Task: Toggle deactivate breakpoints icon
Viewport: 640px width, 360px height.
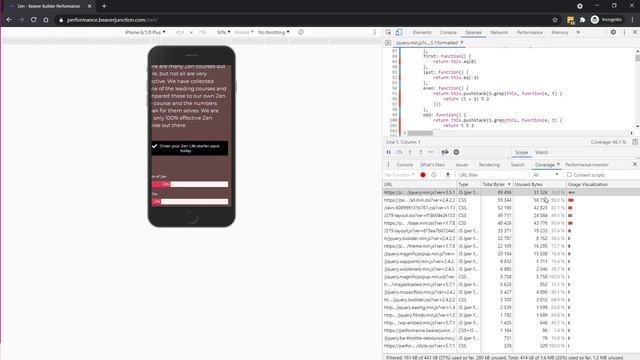Action: (x=445, y=152)
